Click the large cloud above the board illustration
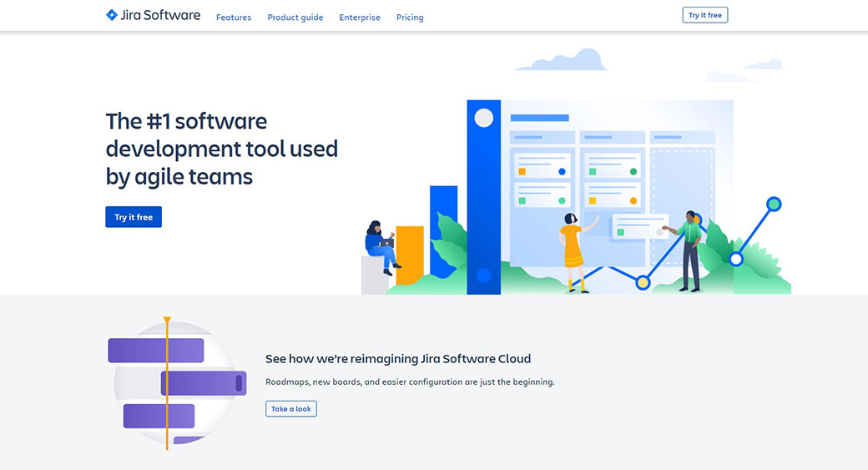The width and height of the screenshot is (868, 470). pyautogui.click(x=562, y=60)
